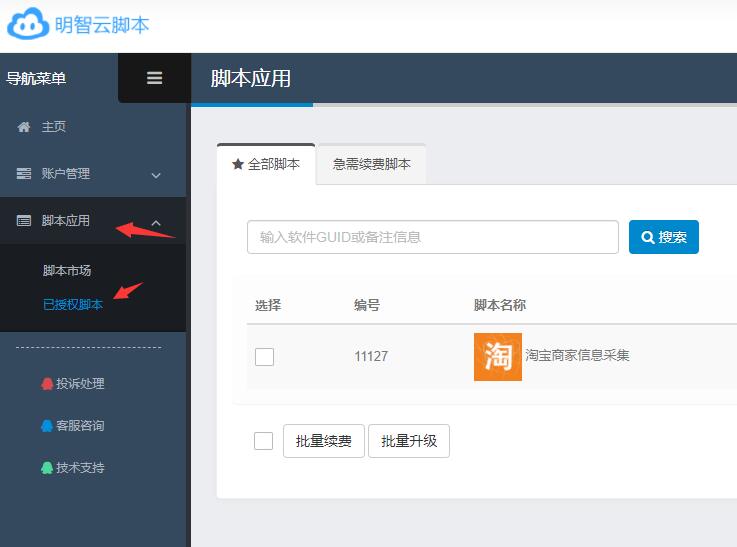Click the green QQ icon for 技术支持
Viewport: 737px width, 547px height.
click(x=47, y=468)
